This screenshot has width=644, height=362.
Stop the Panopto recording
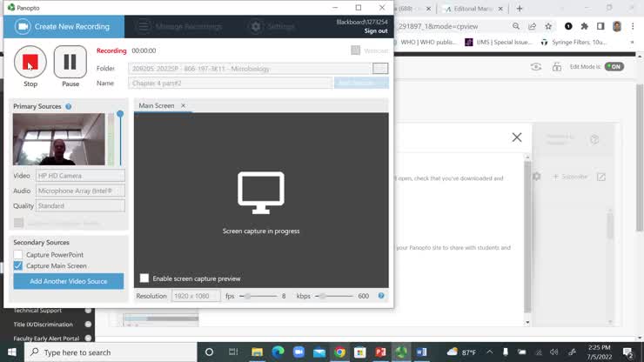click(30, 62)
